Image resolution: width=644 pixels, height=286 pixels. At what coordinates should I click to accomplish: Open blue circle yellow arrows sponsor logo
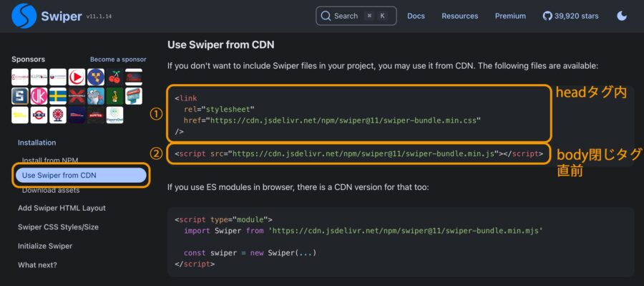96,77
